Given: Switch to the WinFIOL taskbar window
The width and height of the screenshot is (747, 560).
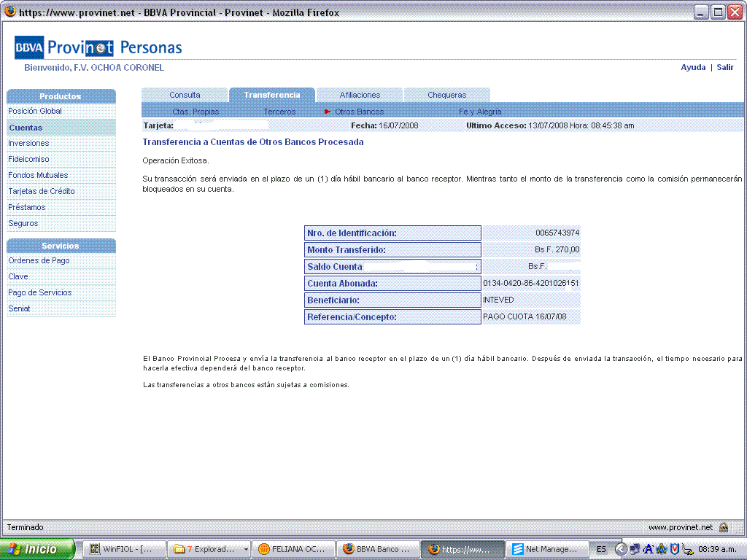Looking at the screenshot, I should click(x=124, y=549).
